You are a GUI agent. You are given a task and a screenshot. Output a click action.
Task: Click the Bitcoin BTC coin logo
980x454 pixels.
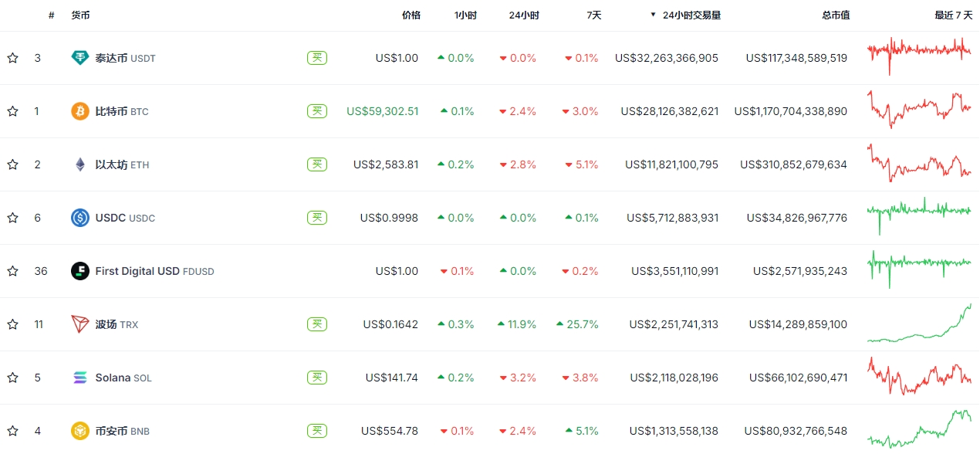tap(80, 111)
